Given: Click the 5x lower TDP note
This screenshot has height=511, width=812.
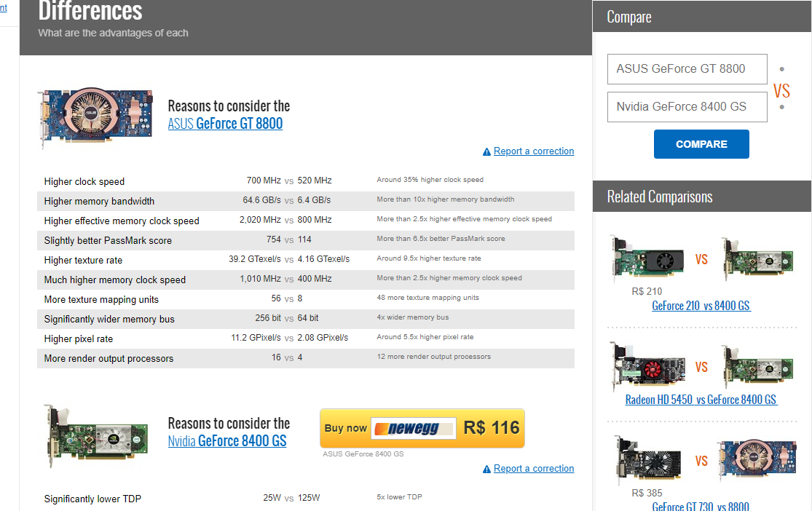Looking at the screenshot, I should pos(399,497).
